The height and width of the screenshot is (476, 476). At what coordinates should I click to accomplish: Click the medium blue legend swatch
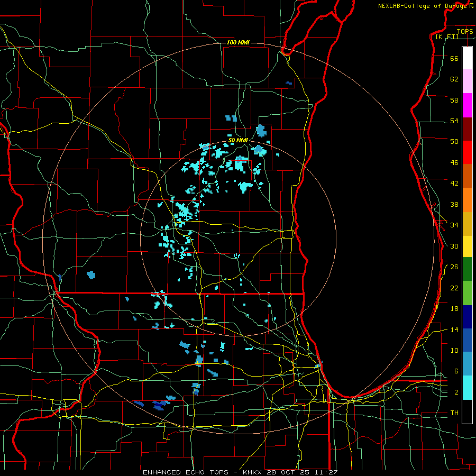pos(467,340)
